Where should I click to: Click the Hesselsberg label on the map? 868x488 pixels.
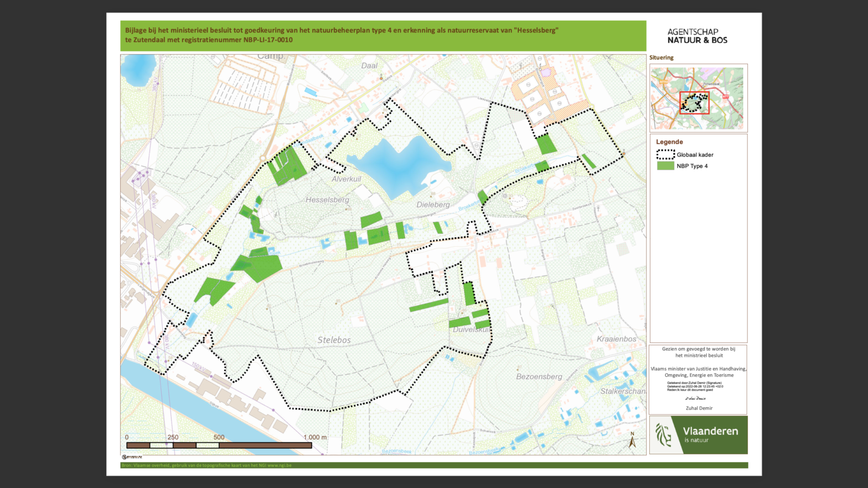(x=327, y=200)
